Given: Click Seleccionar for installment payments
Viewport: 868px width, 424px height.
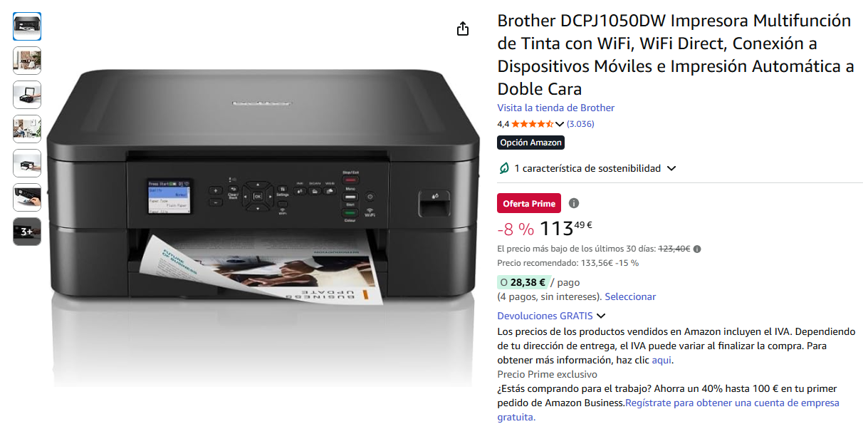Looking at the screenshot, I should pyautogui.click(x=630, y=296).
